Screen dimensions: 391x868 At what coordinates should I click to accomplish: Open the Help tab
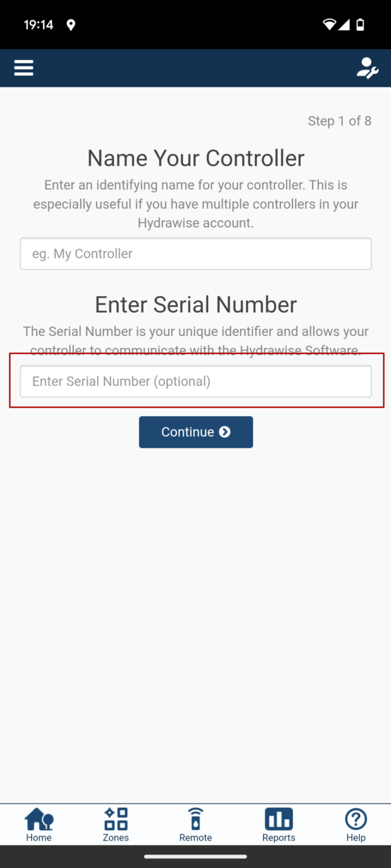(356, 825)
